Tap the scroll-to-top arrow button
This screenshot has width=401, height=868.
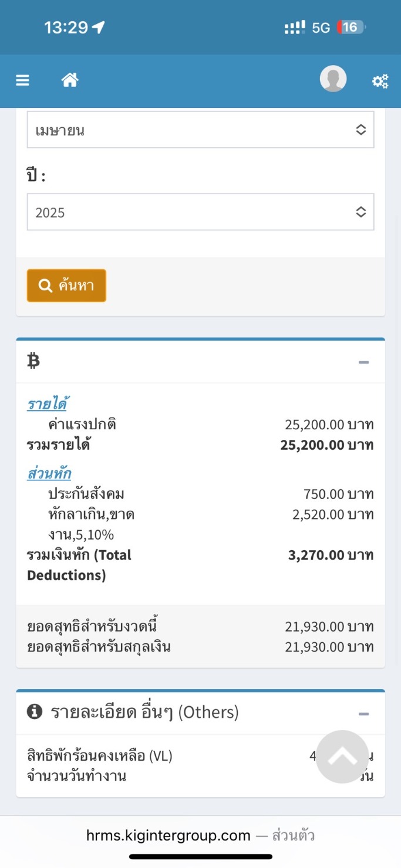pos(342,757)
